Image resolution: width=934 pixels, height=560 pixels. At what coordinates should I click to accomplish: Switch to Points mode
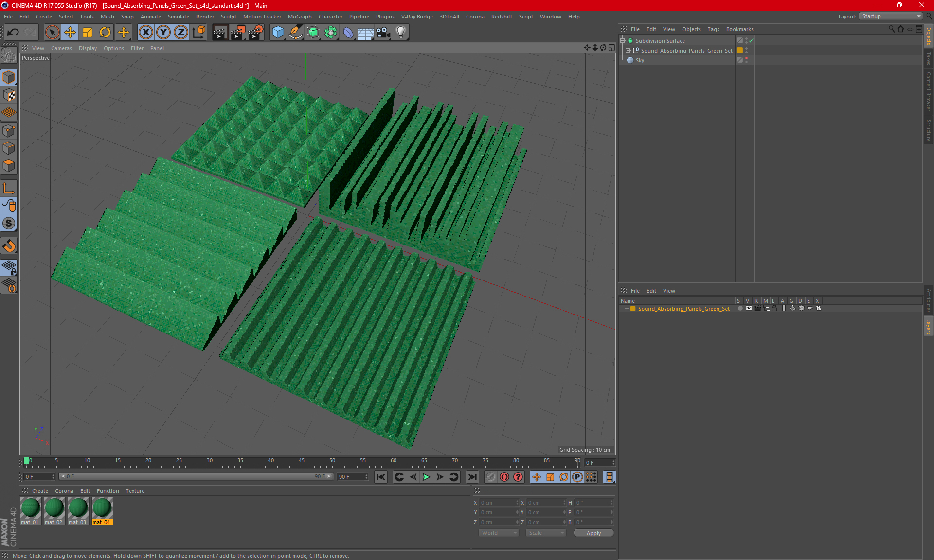tap(9, 131)
